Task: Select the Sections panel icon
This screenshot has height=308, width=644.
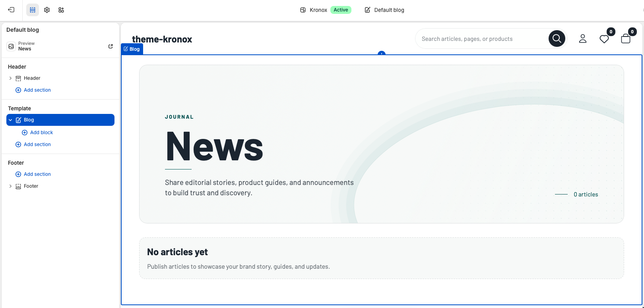Action: pyautogui.click(x=33, y=10)
